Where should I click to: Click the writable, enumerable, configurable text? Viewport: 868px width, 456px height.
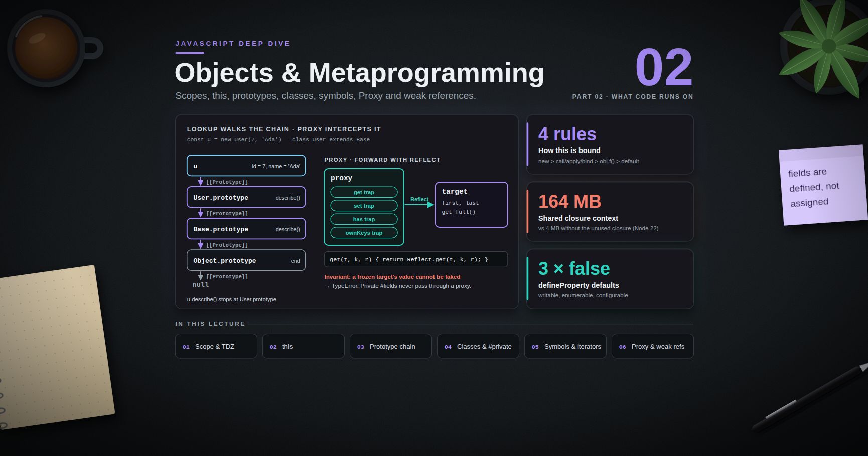click(x=583, y=295)
